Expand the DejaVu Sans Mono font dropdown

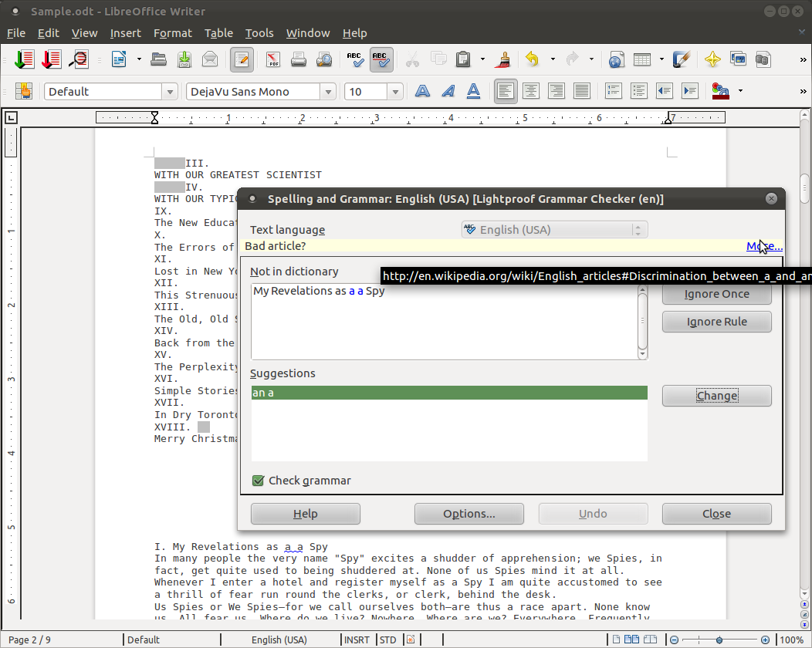tap(328, 92)
